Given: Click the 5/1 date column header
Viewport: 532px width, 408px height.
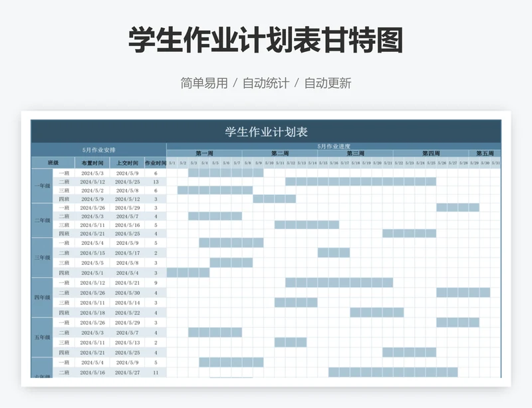Looking at the screenshot, I should click(172, 162).
